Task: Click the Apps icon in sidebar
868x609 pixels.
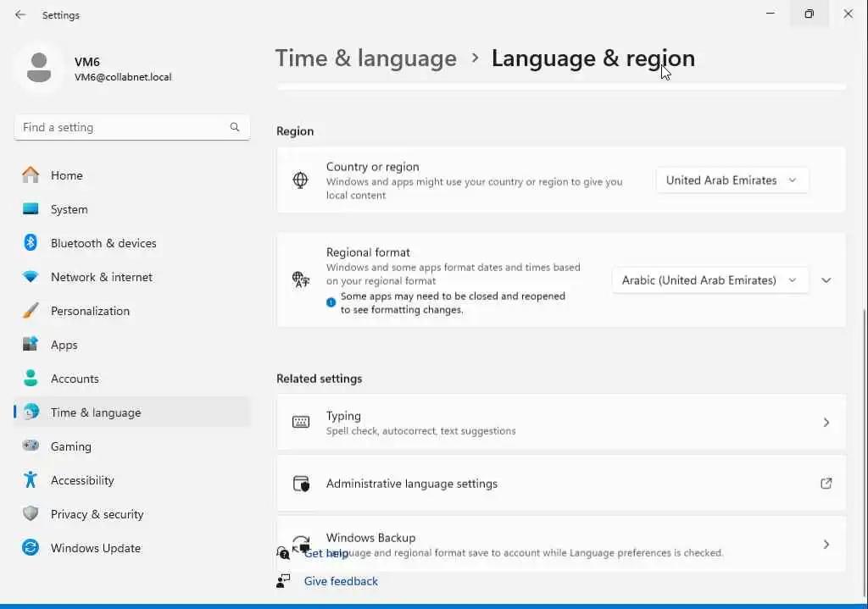Action: 31,344
